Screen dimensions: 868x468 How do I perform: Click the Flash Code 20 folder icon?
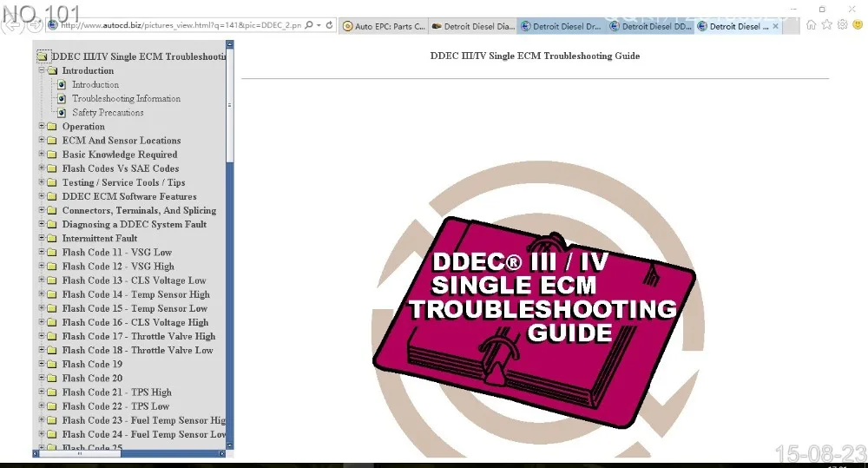[52, 379]
